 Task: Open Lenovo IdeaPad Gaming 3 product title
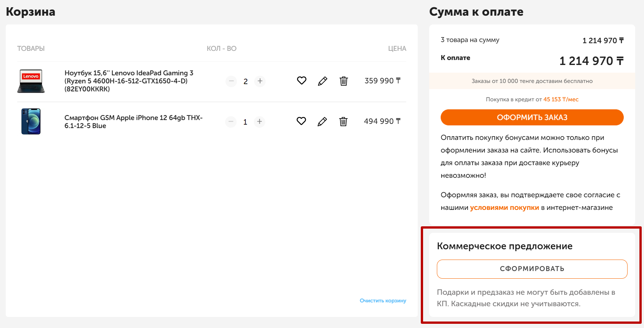coord(129,81)
